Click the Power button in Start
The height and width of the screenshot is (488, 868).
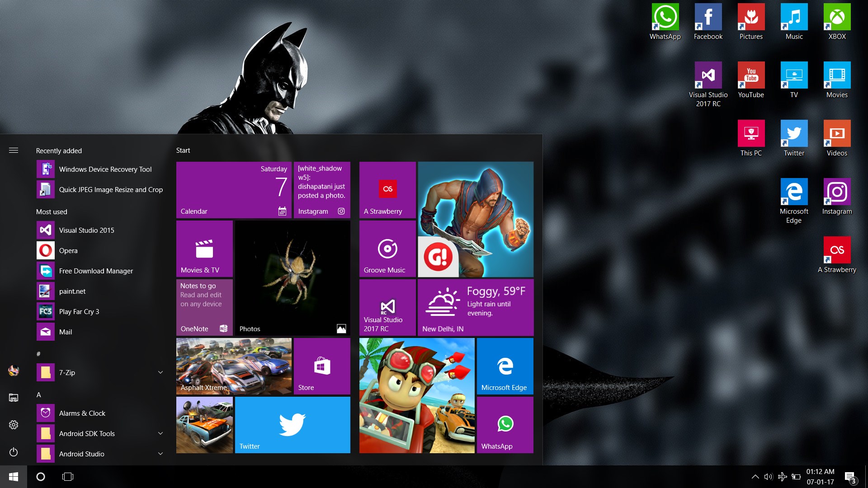click(x=14, y=452)
